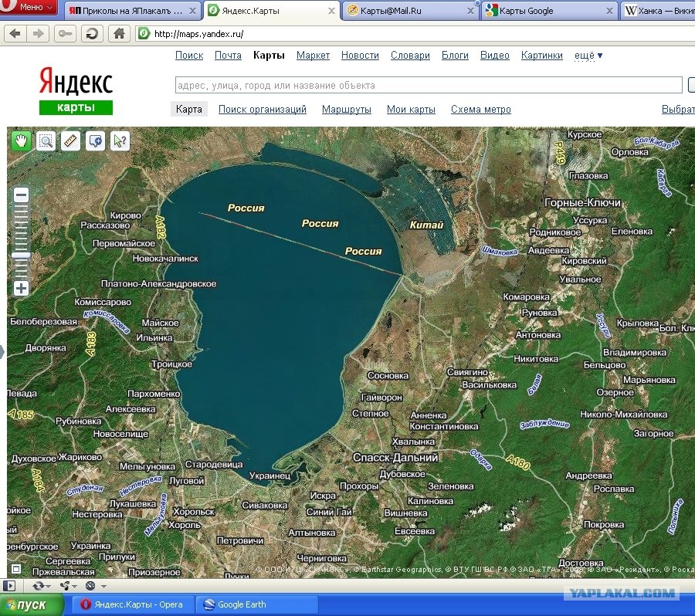This screenshot has height=616, width=695.
Task: Close the Карты Google tab
Action: (609, 11)
